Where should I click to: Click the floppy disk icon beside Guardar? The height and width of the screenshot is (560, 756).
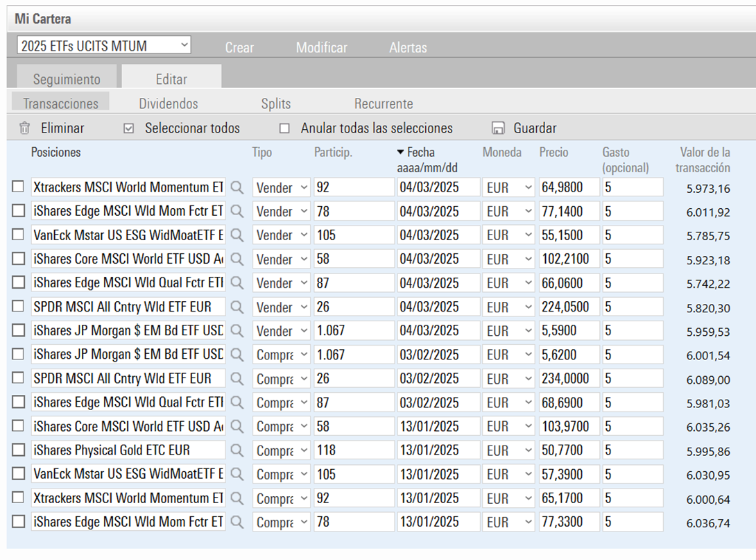tap(498, 128)
